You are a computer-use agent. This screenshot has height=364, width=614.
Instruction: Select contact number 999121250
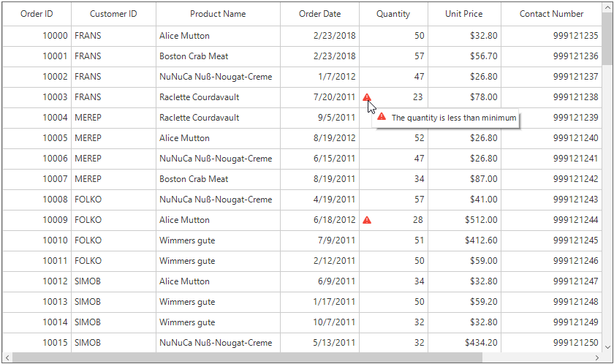point(551,343)
